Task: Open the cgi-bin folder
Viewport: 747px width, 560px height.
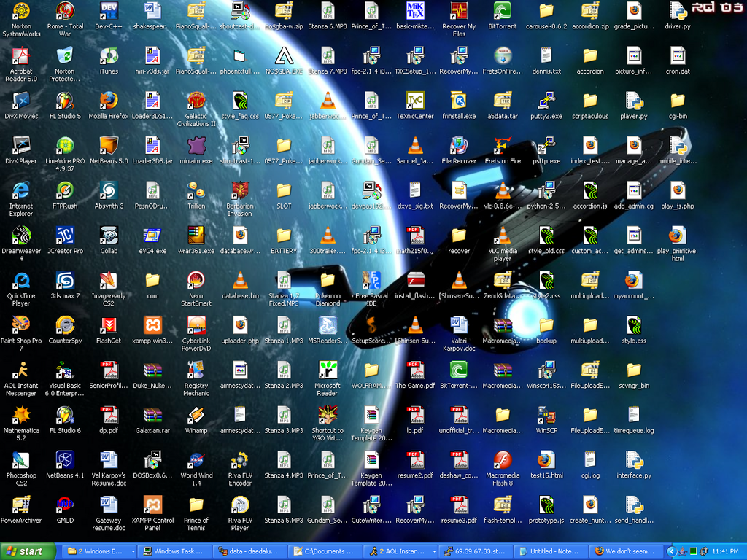Action: (x=678, y=105)
